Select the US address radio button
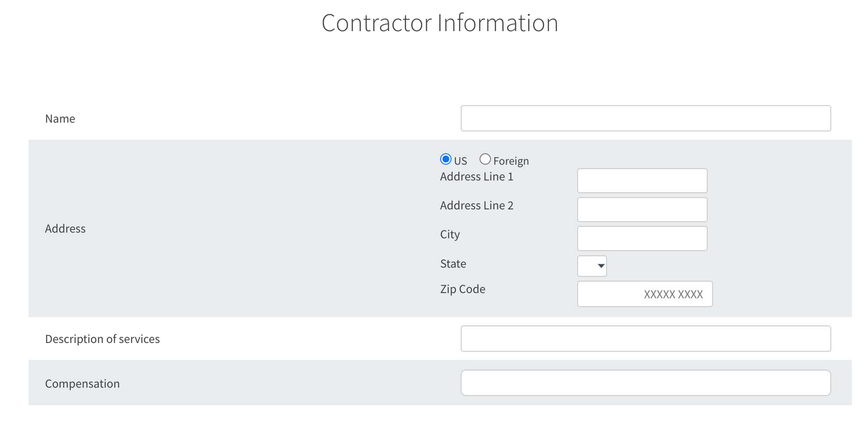 click(446, 159)
